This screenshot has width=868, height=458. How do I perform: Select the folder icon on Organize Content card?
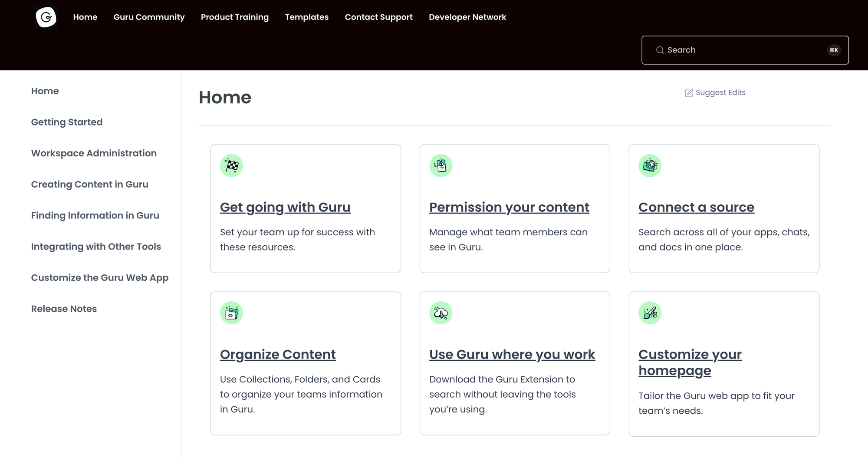click(231, 313)
